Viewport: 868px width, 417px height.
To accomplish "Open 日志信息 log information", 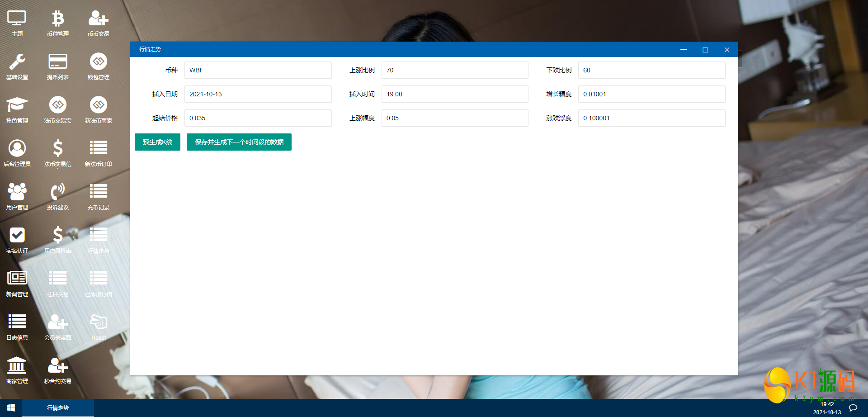I will tap(17, 327).
